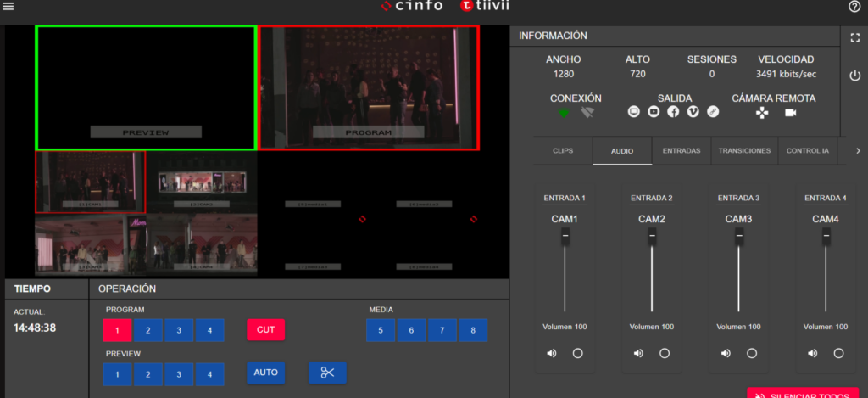The image size is (868, 398).
Task: Select Facebook output icon
Action: point(673,112)
